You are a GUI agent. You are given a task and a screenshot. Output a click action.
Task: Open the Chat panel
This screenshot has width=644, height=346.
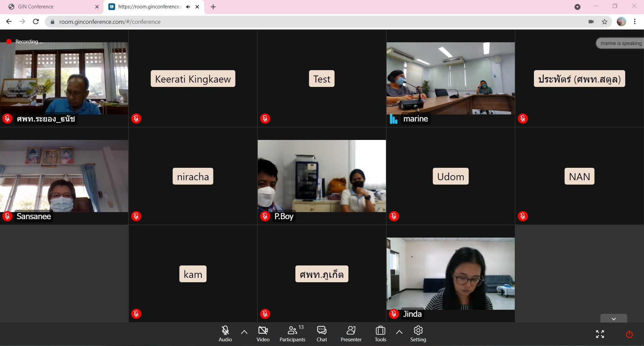(321, 334)
